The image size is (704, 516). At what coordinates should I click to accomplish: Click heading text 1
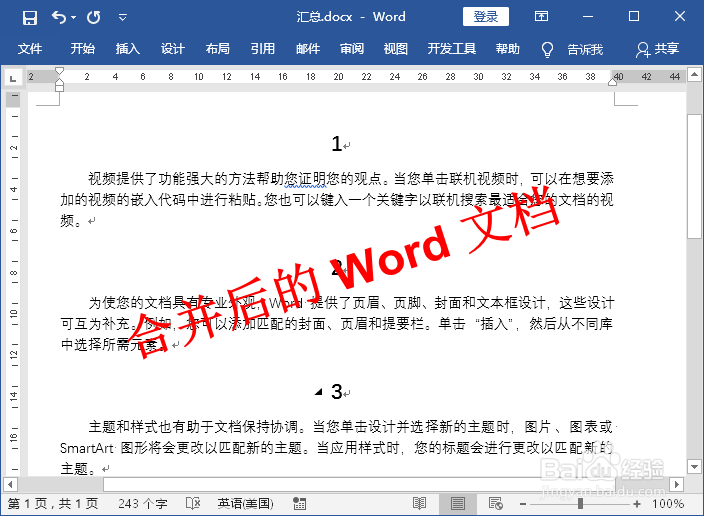click(x=337, y=144)
